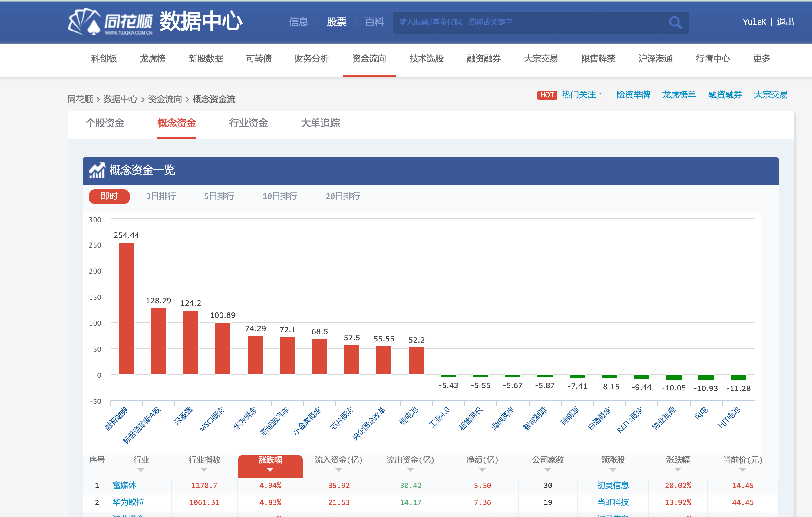Click the HOT badge icon

tap(547, 95)
